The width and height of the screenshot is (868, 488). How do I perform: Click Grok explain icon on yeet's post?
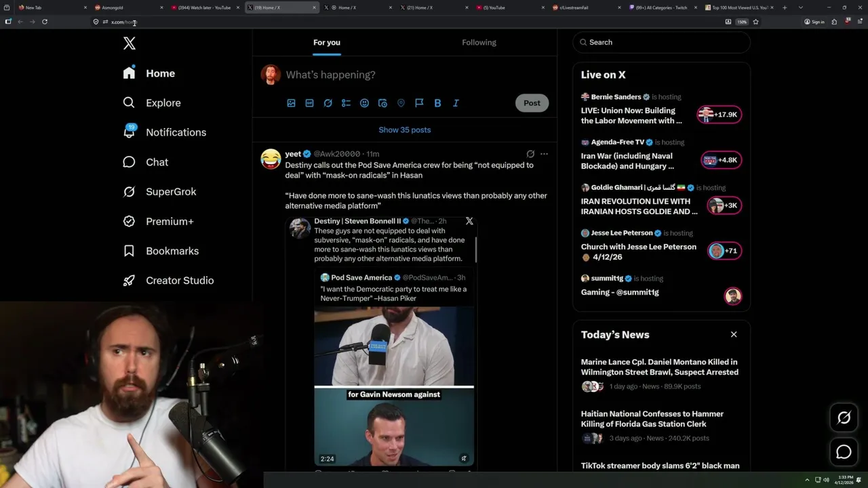click(530, 154)
